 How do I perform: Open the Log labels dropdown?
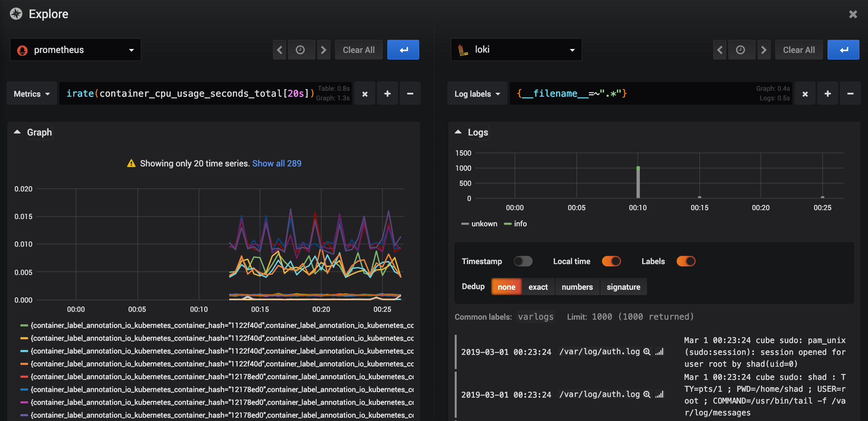coord(477,94)
